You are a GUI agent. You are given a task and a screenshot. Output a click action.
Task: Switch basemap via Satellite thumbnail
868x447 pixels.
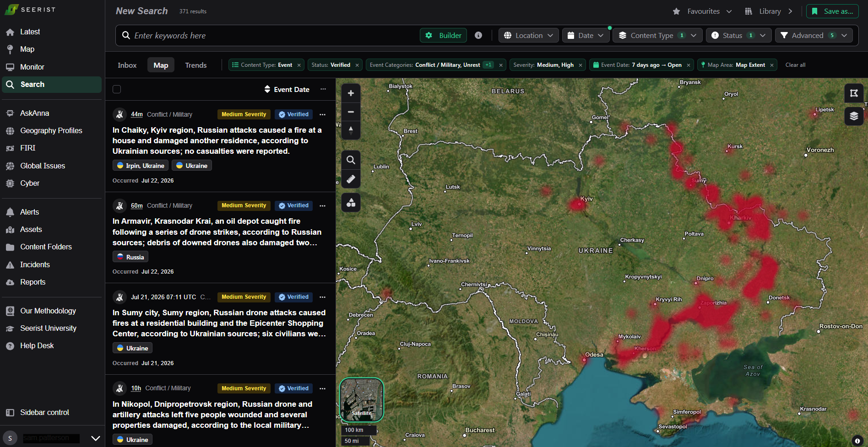[x=362, y=400]
